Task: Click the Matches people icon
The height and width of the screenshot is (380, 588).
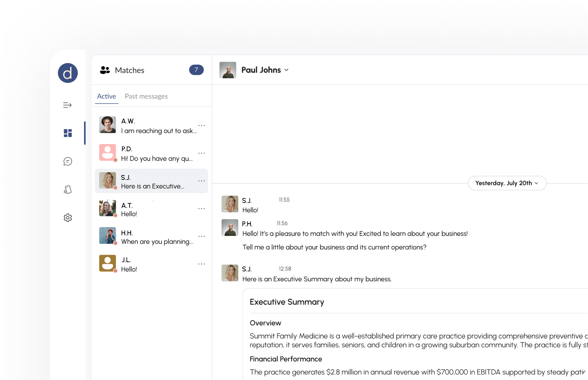Action: pyautogui.click(x=105, y=70)
